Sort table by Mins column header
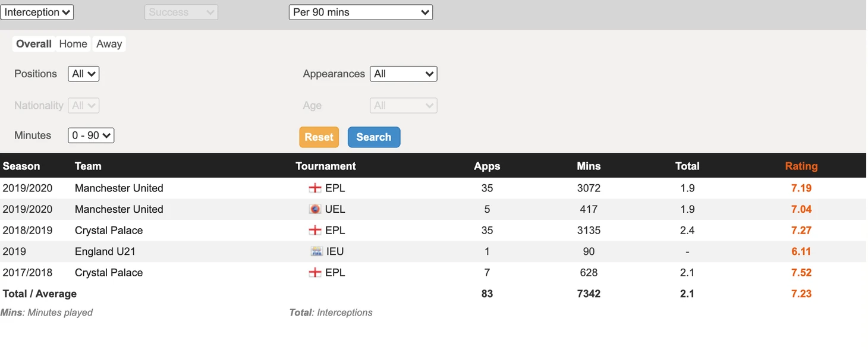868x350 pixels. tap(589, 166)
